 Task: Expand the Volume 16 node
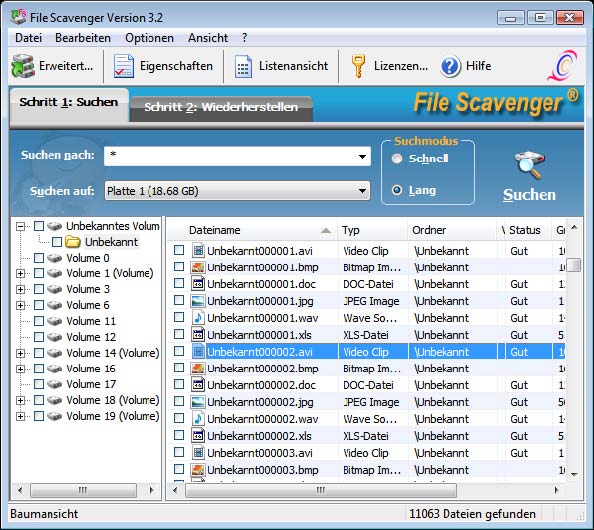click(x=20, y=369)
